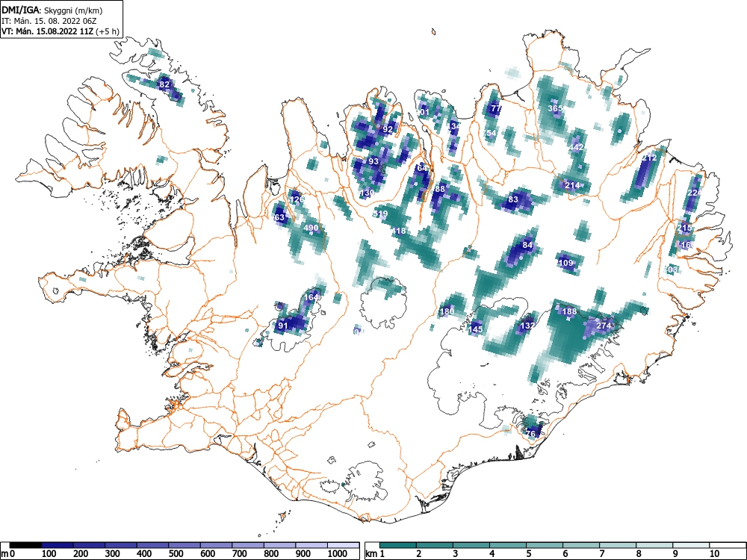Click the visibility value '77' on the map
This screenshot has height=560, width=747.
(x=496, y=108)
